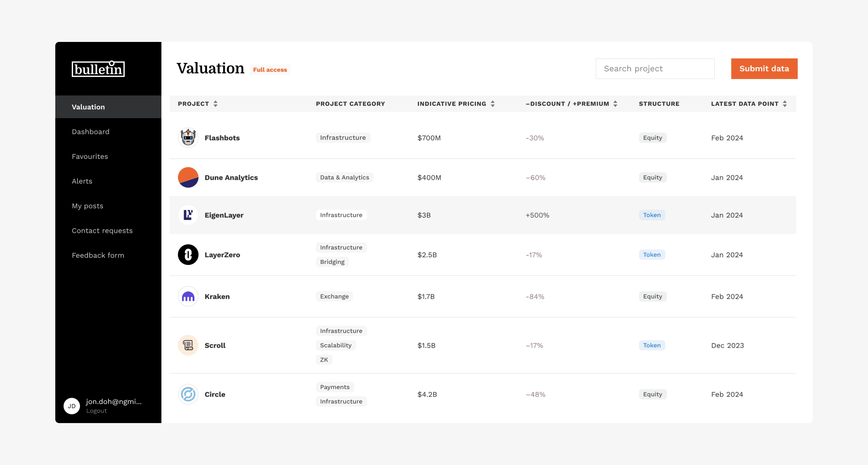Viewport: 868px width, 465px height.
Task: Go to Contact requests page
Action: 102,231
